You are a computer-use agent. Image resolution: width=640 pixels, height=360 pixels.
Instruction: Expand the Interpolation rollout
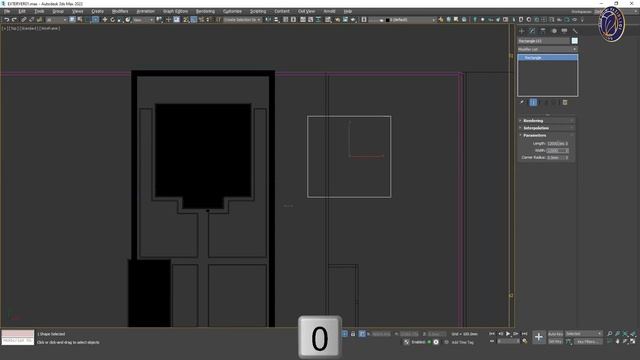(547, 128)
